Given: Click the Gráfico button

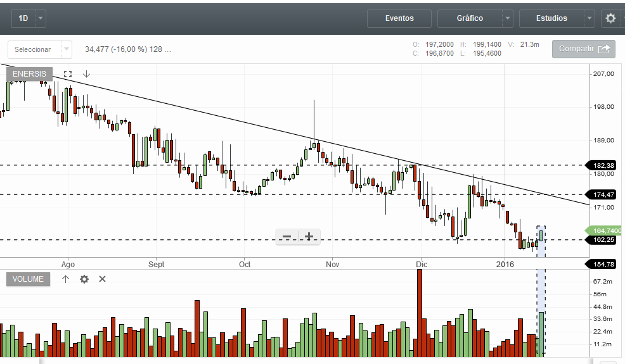Looking at the screenshot, I should [x=470, y=18].
